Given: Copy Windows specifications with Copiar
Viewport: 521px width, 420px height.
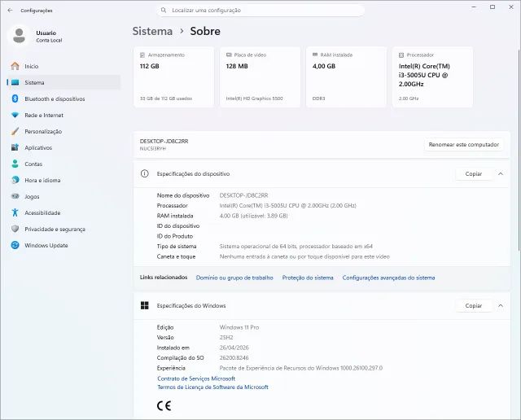Looking at the screenshot, I should point(474,306).
